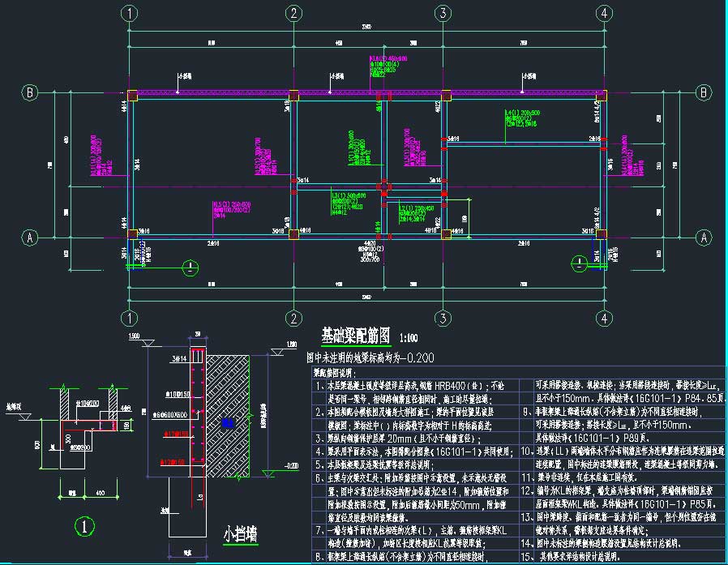
Task: Click rightmost 小挡墙 label on axis B beam
Action: click(x=529, y=76)
